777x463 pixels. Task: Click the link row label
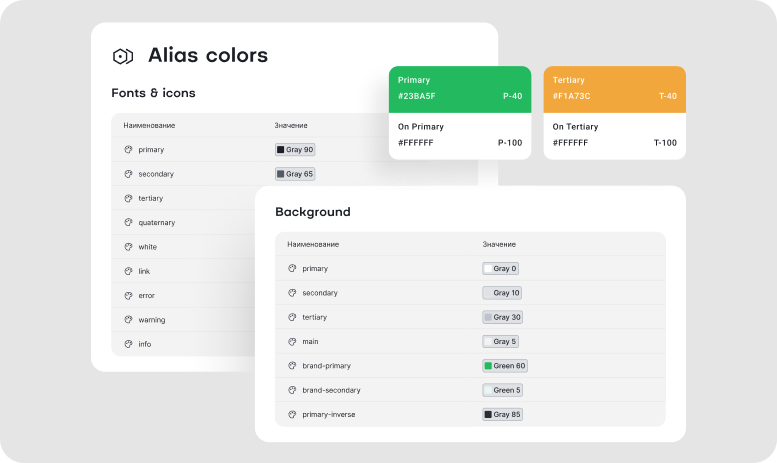[x=144, y=271]
